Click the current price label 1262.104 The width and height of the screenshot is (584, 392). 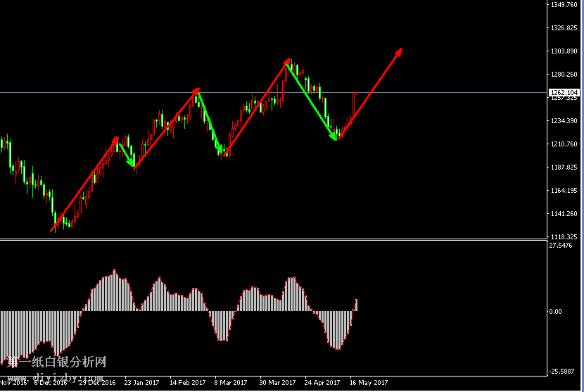point(564,92)
